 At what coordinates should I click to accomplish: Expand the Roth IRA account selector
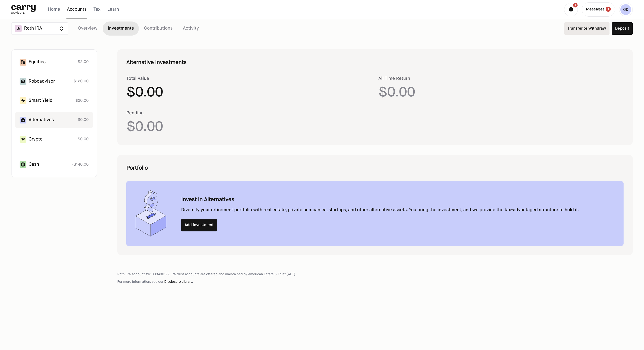click(x=39, y=28)
